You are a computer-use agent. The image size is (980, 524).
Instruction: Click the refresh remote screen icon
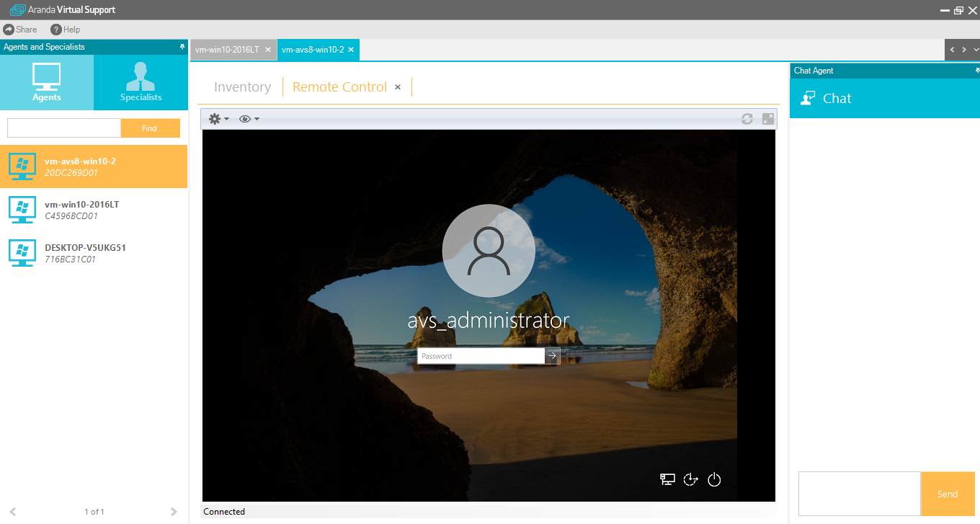pos(747,119)
